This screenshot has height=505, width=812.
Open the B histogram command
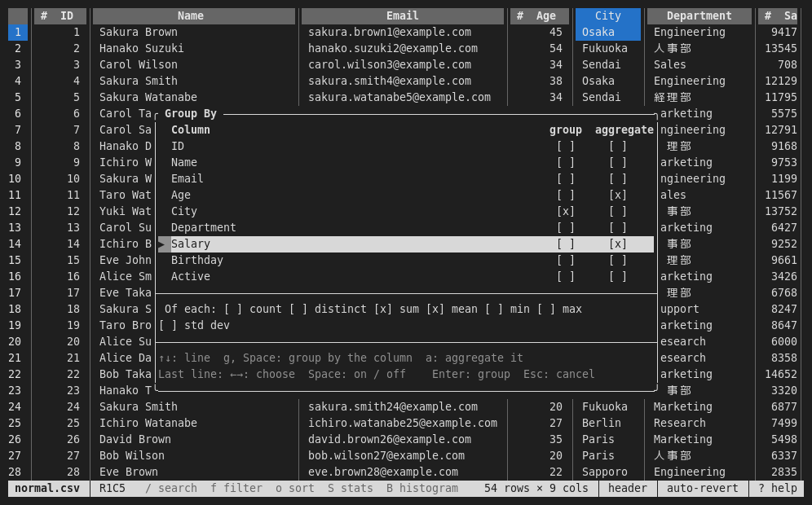pos(422,489)
